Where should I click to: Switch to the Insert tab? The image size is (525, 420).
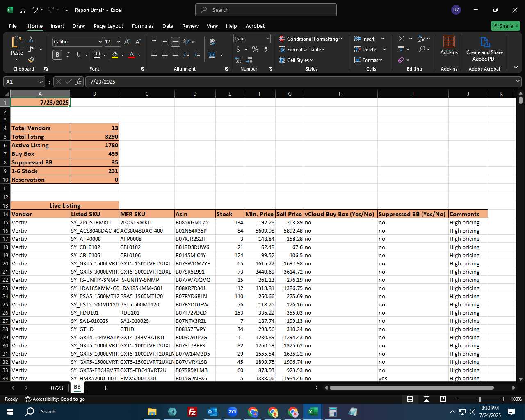point(57,26)
